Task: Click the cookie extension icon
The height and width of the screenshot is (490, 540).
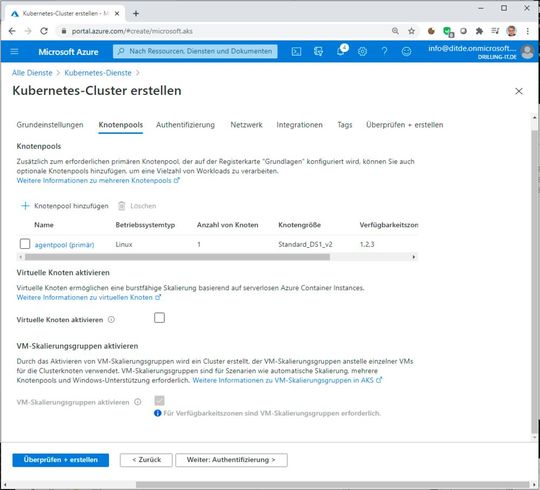Action: tap(431, 31)
